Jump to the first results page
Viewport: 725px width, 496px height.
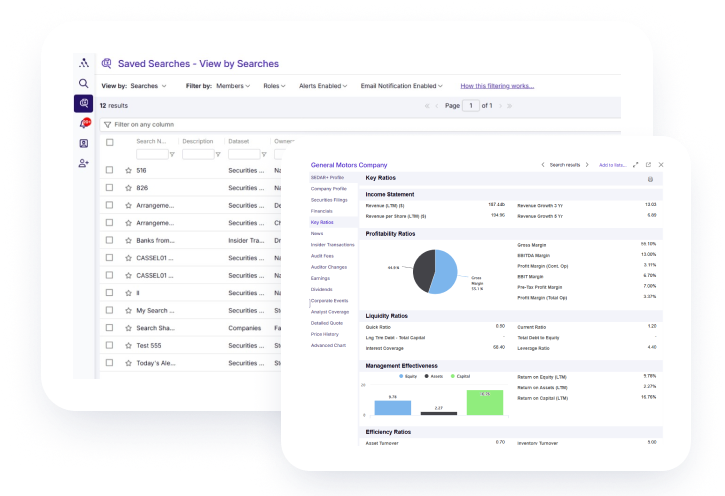[427, 106]
